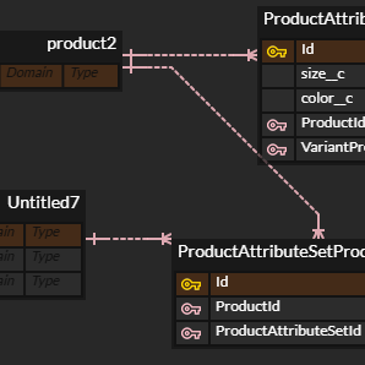Click the Type cell in product2 table
Image resolution: width=365 pixels, height=365 pixels.
coord(91,76)
